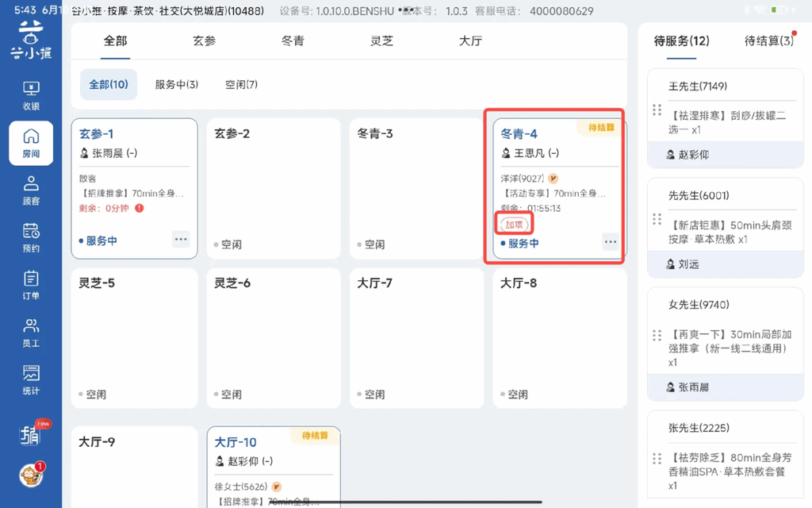The width and height of the screenshot is (812, 508).
Task: Open the idle room 冬青-3
Action: (x=416, y=188)
